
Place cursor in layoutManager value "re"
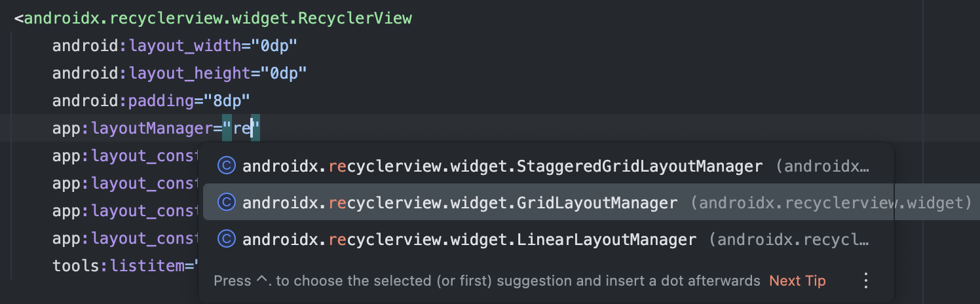pyautogui.click(x=242, y=128)
